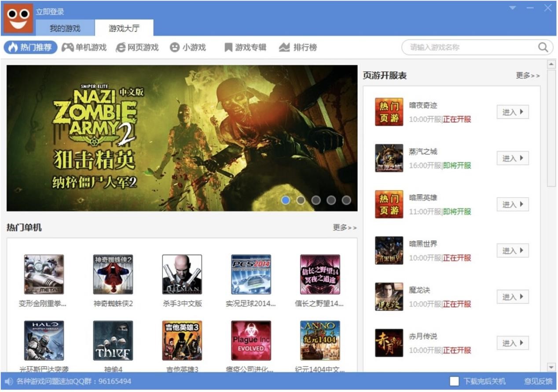
Task: Enter the 蒸汽之城 server with 进入 button
Action: click(x=513, y=158)
